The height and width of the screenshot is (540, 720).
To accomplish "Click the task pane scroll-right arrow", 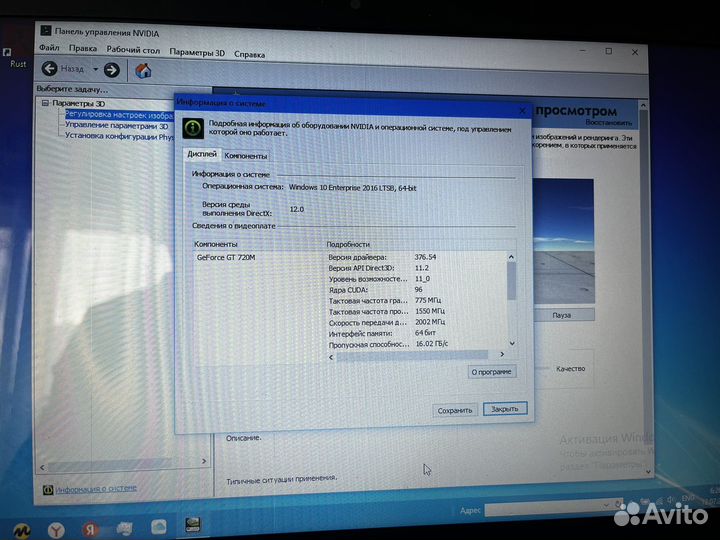I will (x=204, y=461).
